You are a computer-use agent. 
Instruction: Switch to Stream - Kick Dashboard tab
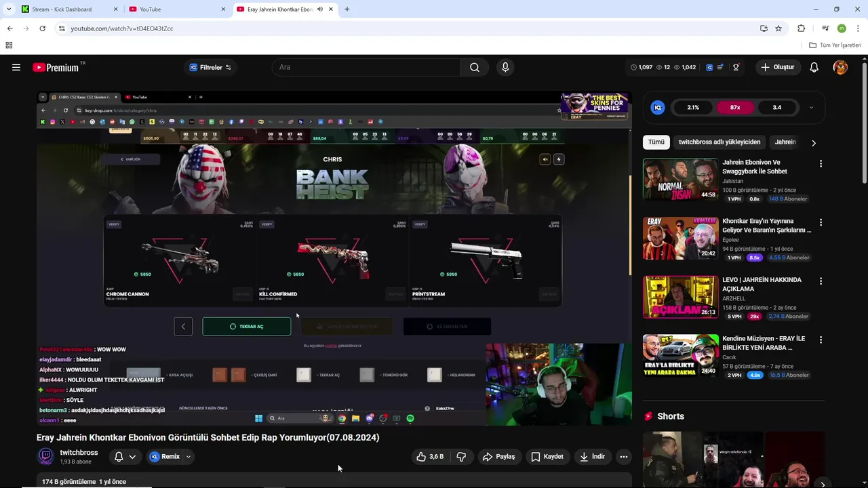coord(69,9)
